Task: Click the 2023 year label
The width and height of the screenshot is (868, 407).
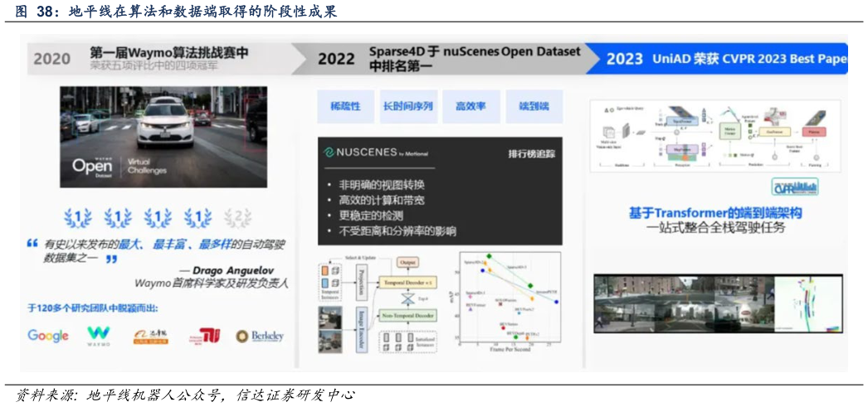Action: [x=625, y=59]
